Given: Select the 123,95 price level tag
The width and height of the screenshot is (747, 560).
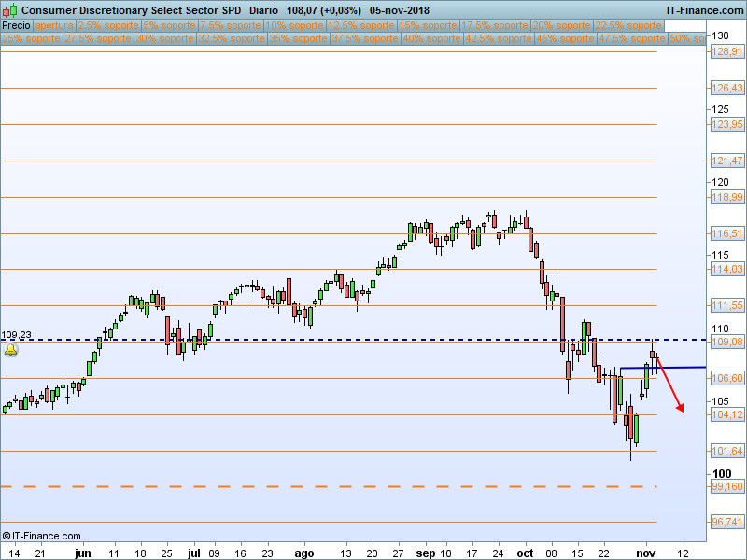Looking at the screenshot, I should 727,124.
